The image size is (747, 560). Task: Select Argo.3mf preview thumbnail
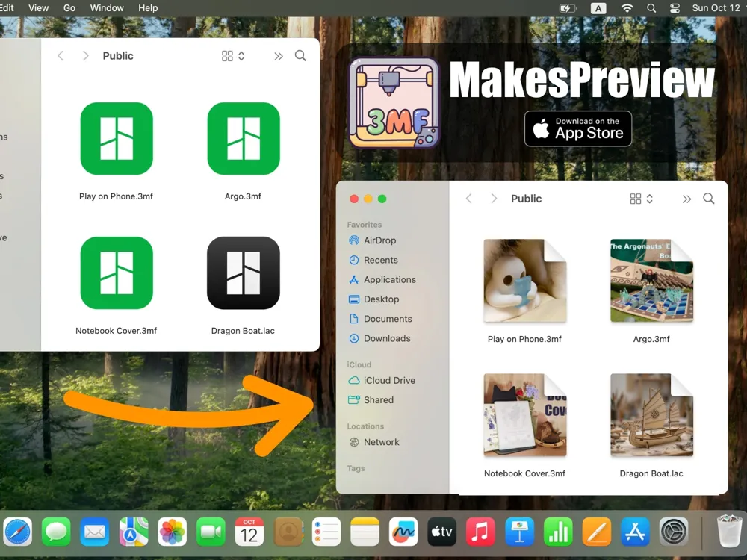tap(651, 281)
